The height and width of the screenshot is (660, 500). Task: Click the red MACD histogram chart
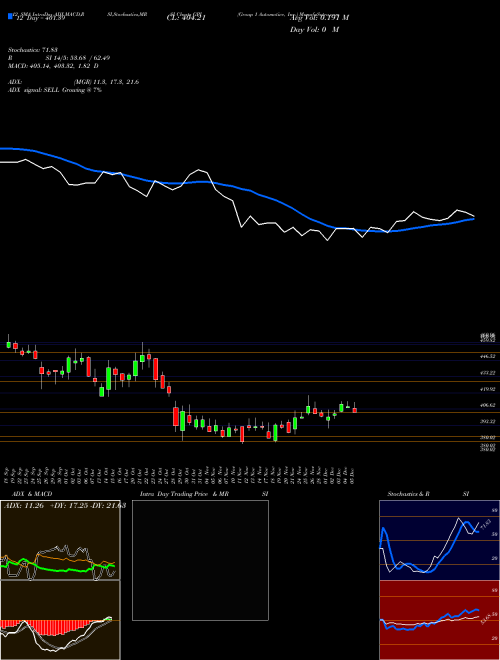coord(60,620)
